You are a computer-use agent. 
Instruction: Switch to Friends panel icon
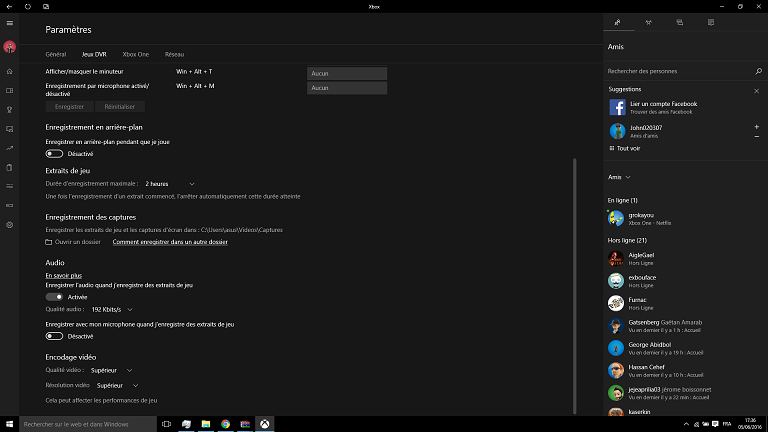click(x=618, y=23)
